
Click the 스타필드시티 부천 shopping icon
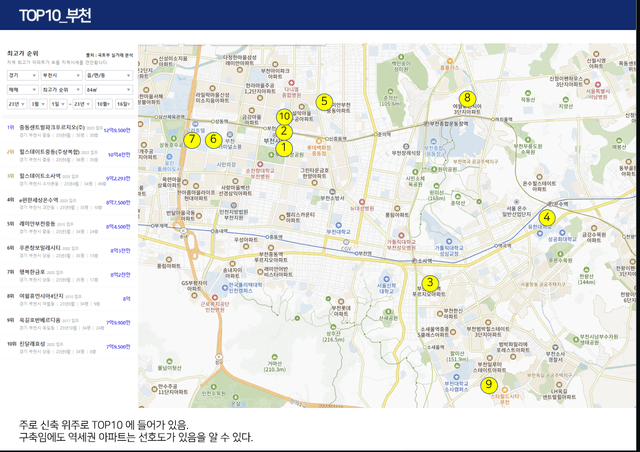click(504, 390)
